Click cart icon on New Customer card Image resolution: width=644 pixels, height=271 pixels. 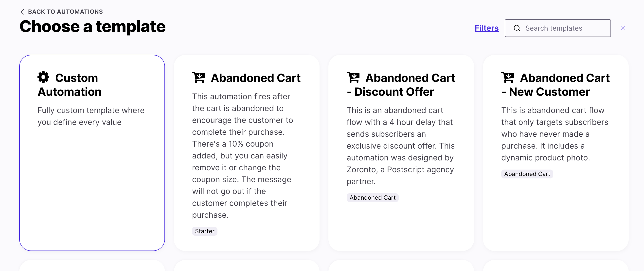point(507,77)
